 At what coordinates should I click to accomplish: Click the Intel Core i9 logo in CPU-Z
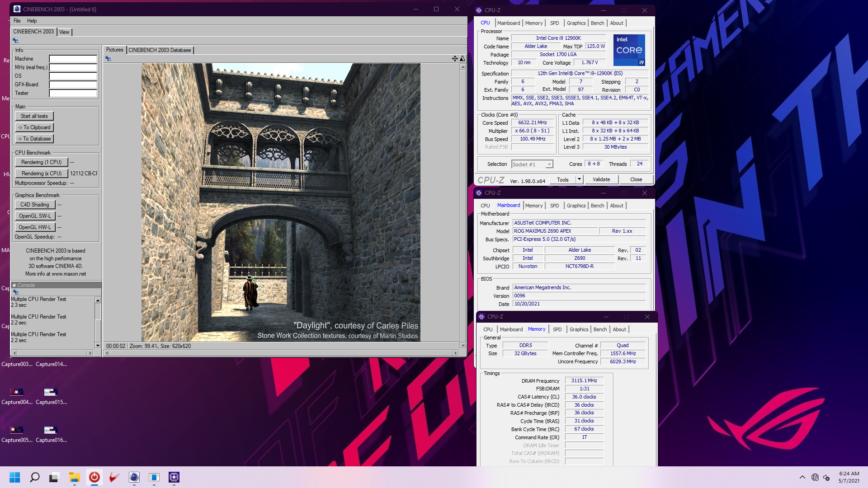[629, 50]
